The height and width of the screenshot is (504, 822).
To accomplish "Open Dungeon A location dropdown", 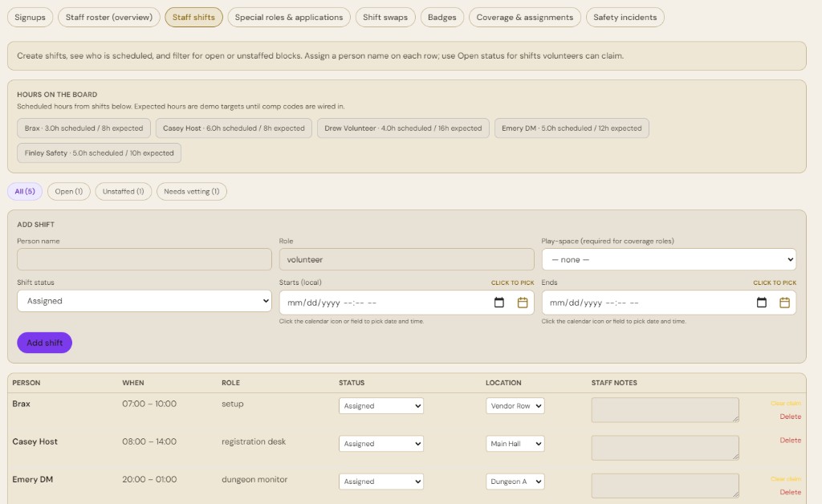I will point(515,481).
